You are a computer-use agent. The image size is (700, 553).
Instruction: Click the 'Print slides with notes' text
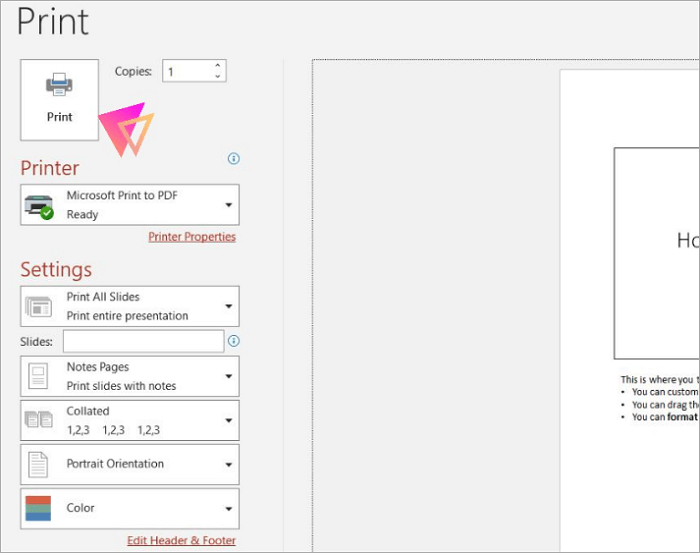pyautogui.click(x=121, y=386)
